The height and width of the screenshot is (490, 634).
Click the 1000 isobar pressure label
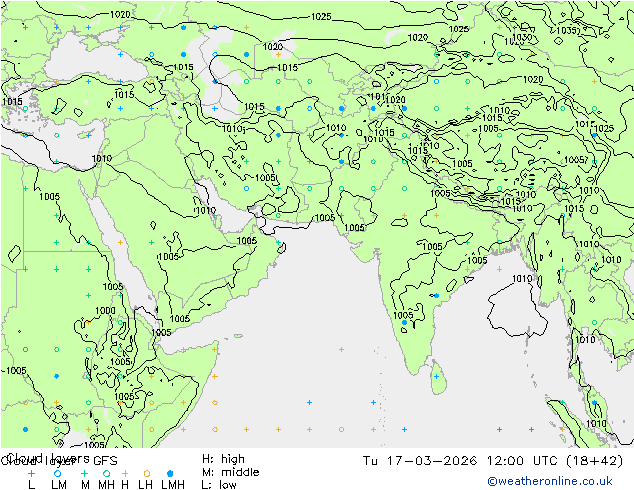pyautogui.click(x=105, y=311)
